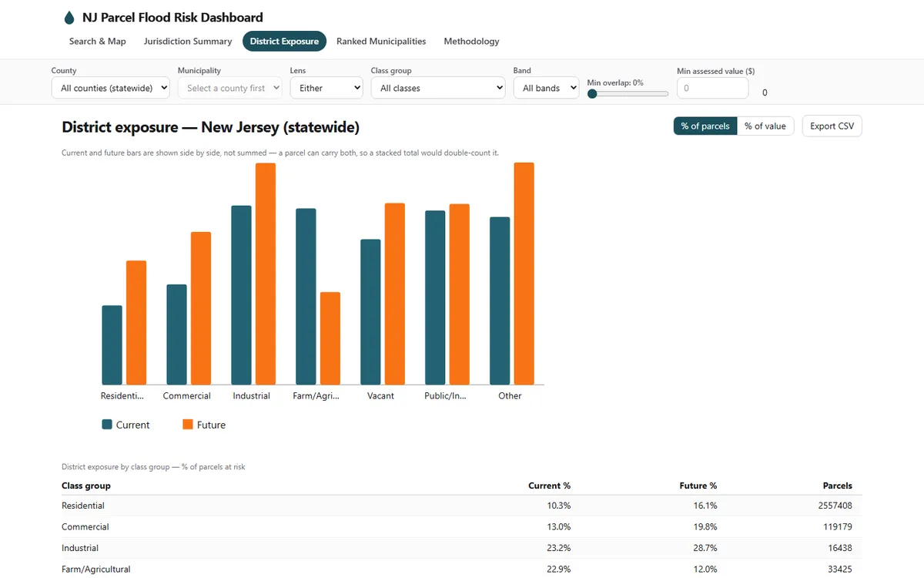The height and width of the screenshot is (578, 924).
Task: Click Commercial Current value 13.0%
Action: (x=559, y=527)
